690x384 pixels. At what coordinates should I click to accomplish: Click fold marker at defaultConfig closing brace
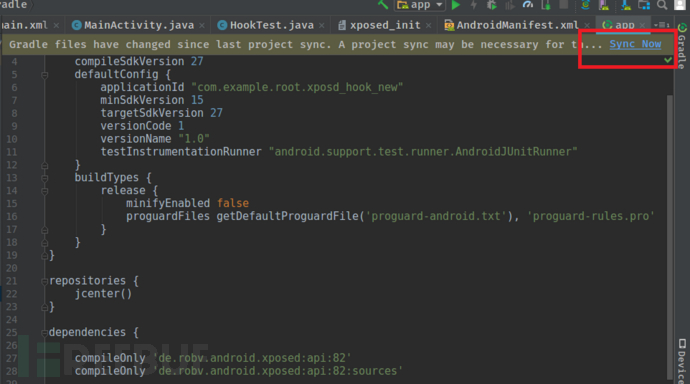click(x=44, y=165)
